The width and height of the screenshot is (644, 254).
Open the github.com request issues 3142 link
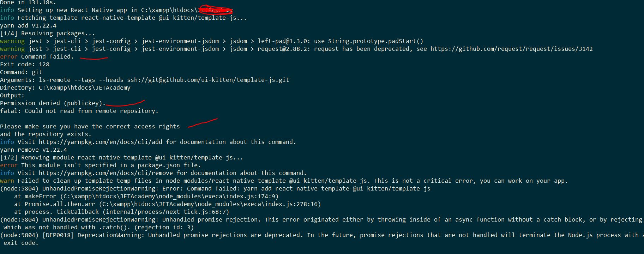click(511, 49)
